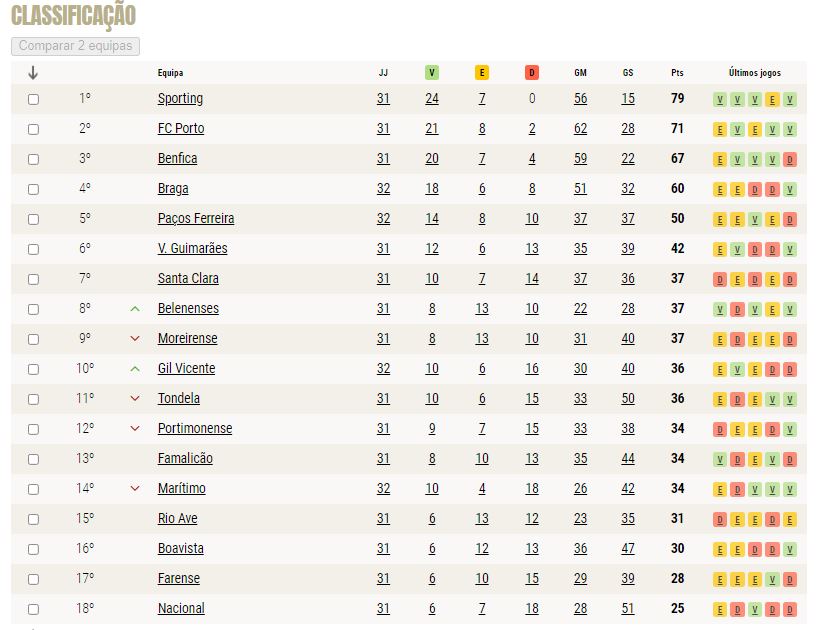
Task: Sort table by the Pts column header
Action: 677,73
